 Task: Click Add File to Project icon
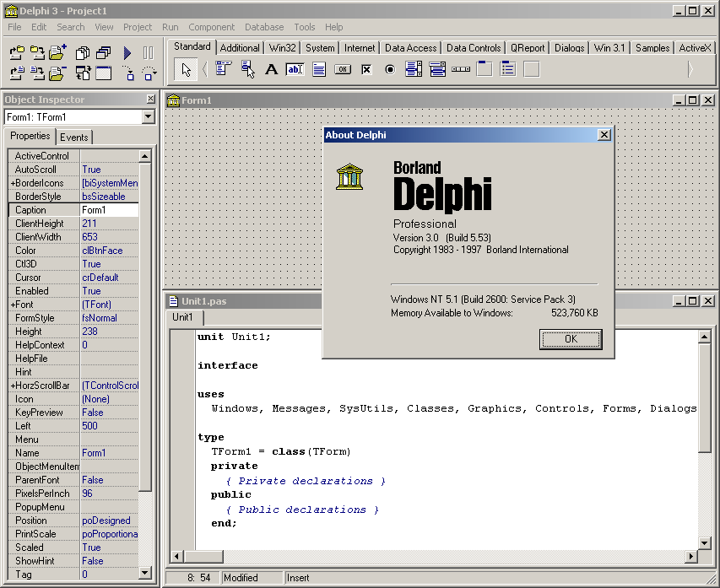[57, 53]
